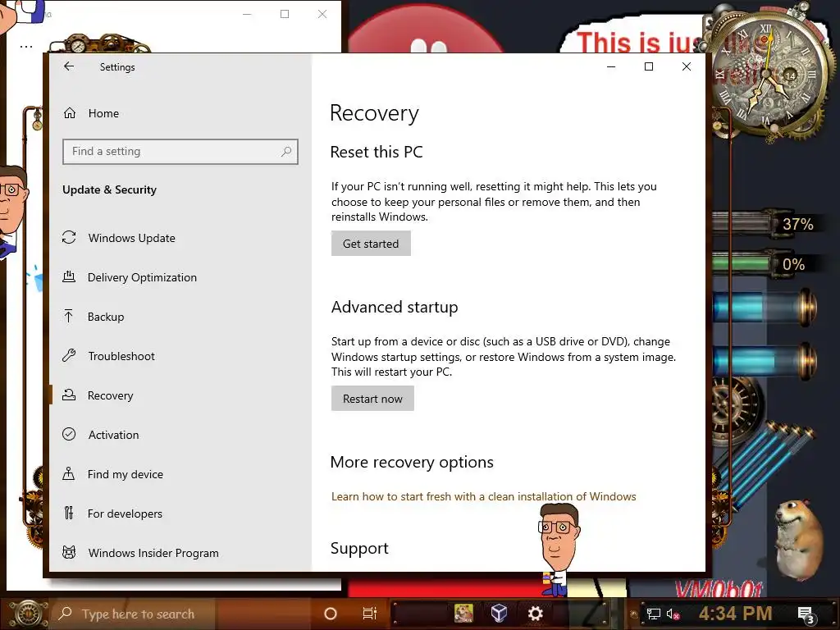Click the steampunk clock desktop gadget

[x=767, y=73]
